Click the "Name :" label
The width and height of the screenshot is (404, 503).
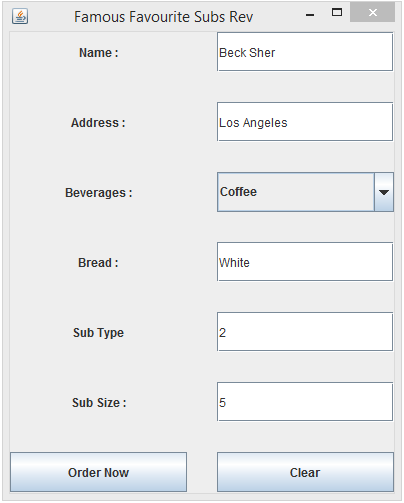99,53
